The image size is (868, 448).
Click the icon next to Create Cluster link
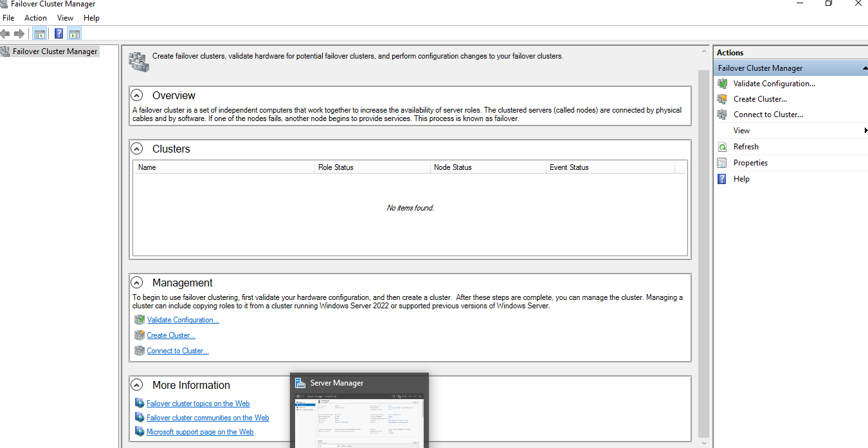[140, 335]
